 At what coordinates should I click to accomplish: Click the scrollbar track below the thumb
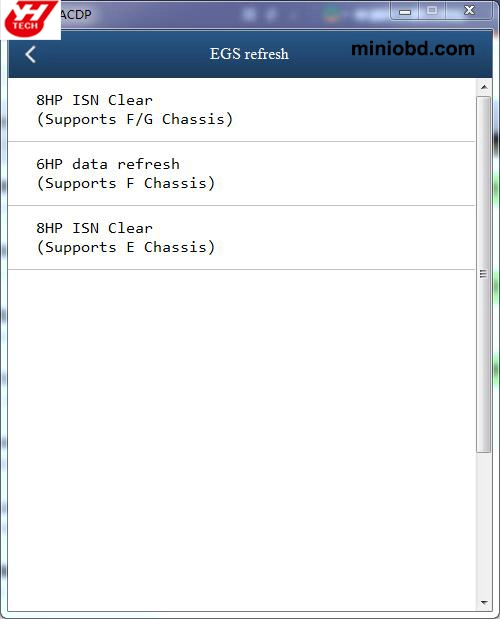click(x=484, y=524)
